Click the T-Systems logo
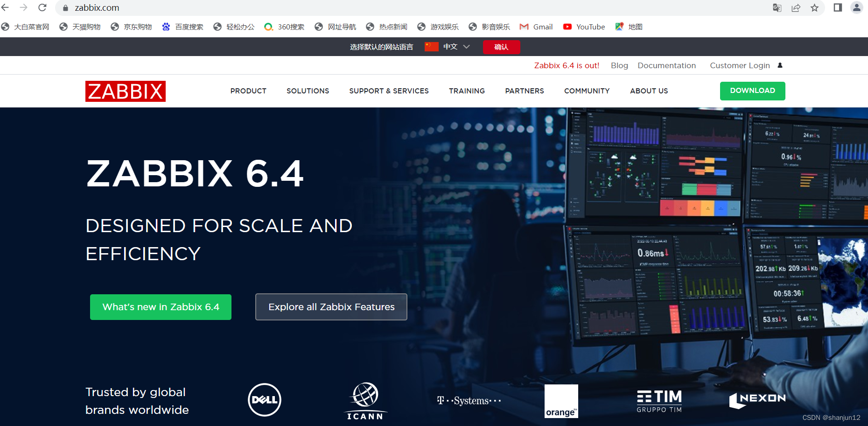 tap(469, 401)
